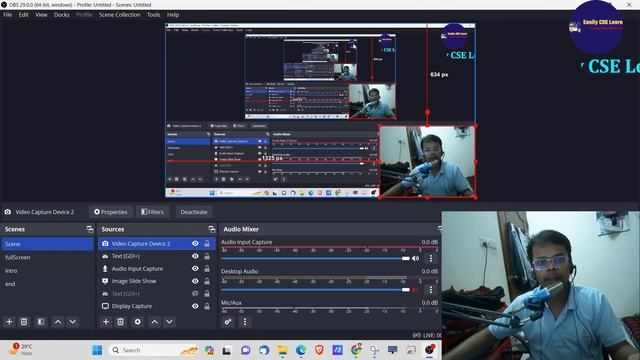The width and height of the screenshot is (640, 360).
Task: Open the Docks menu
Action: pos(62,15)
